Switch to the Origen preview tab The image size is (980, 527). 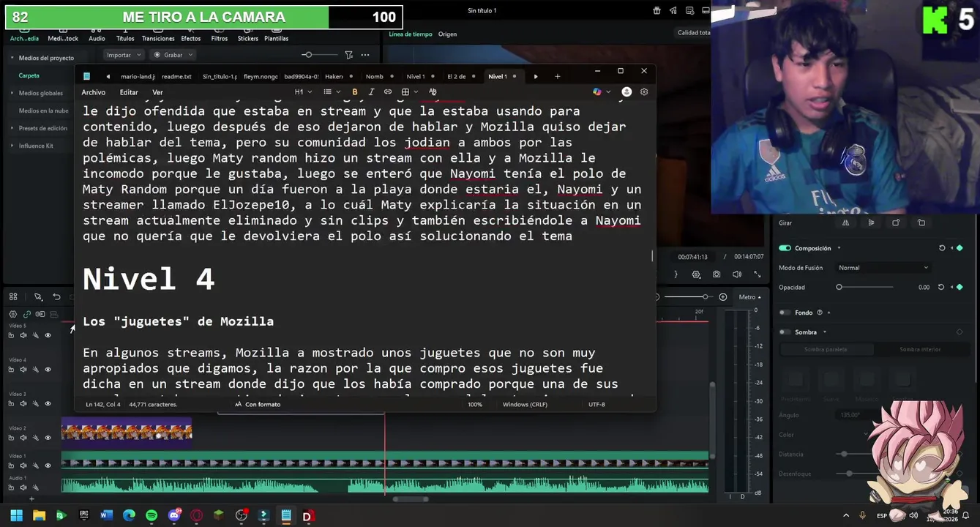point(447,34)
